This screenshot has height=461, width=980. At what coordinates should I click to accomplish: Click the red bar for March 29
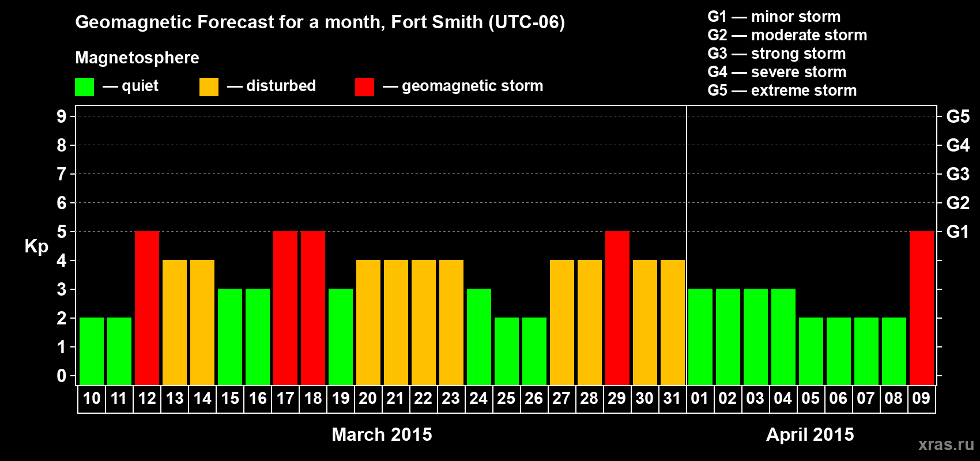coord(617,308)
